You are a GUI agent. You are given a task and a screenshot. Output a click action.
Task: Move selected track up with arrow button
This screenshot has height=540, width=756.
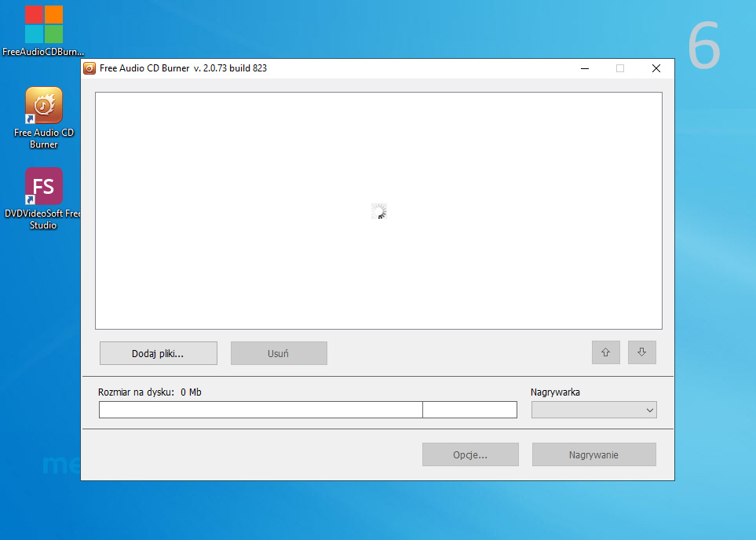click(605, 352)
